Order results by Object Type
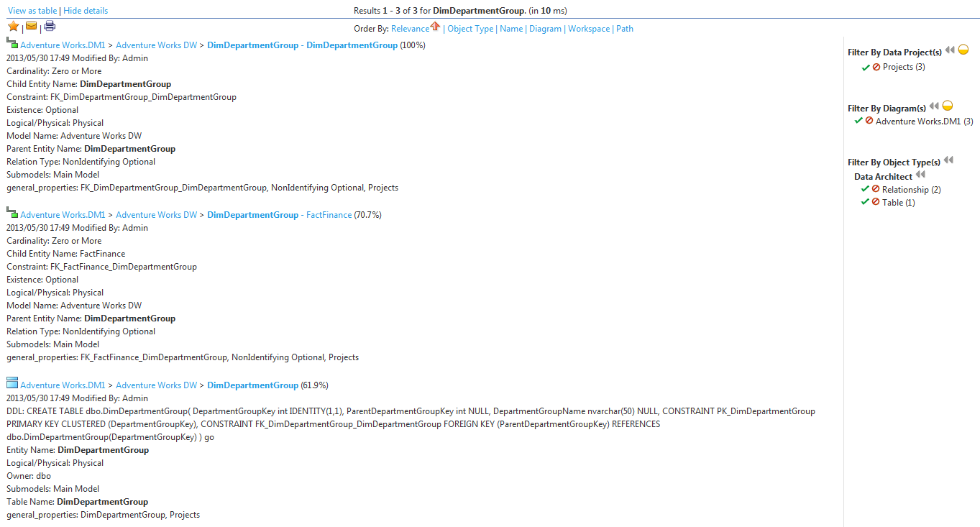The image size is (980, 527). [470, 29]
